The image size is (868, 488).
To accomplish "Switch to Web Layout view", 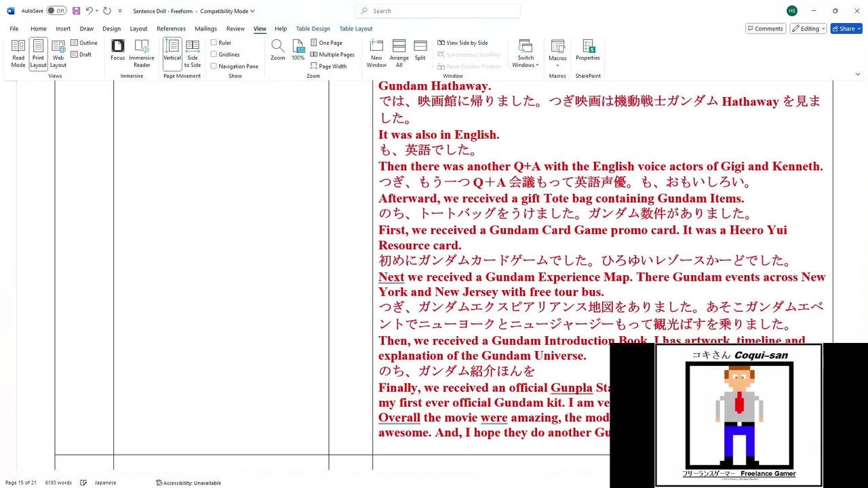I will (x=58, y=54).
